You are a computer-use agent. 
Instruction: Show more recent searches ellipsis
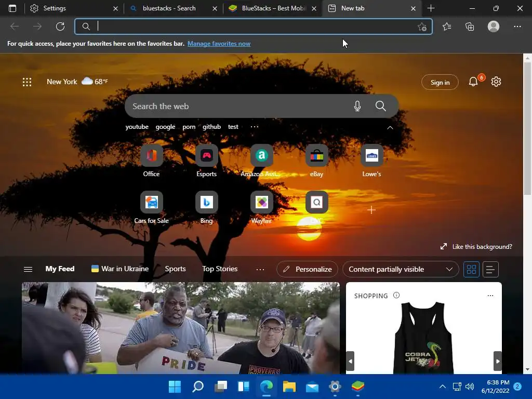255,127
